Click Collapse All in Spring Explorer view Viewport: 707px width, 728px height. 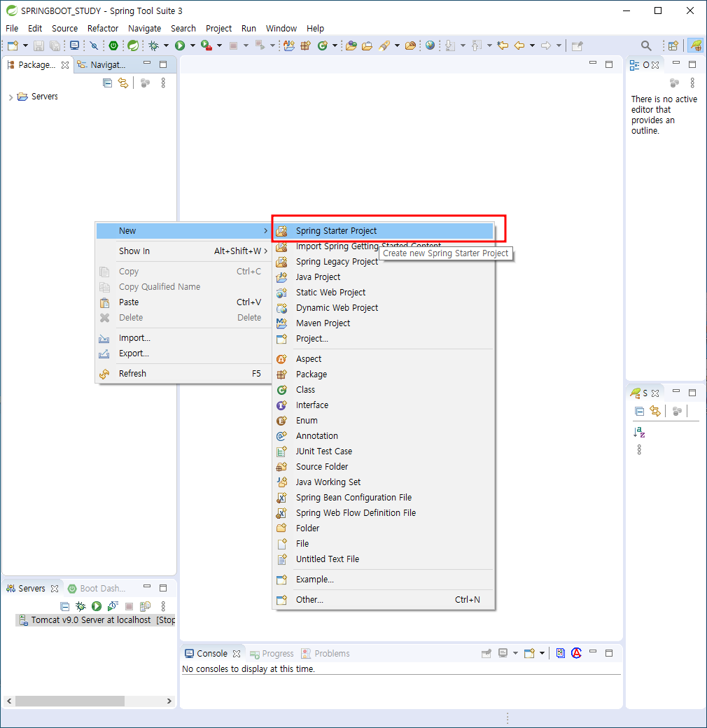point(639,412)
